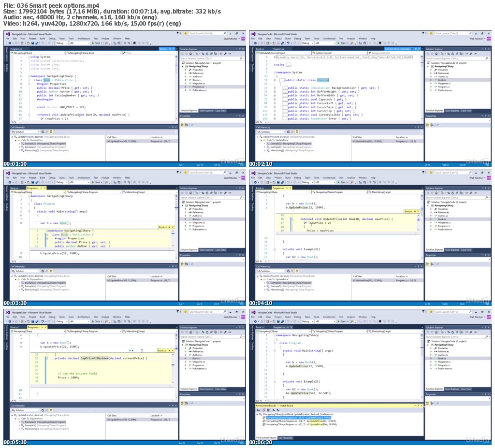Click Keep Open on the Book.cs preview tab in the 00:01:10 frame

[170, 49]
